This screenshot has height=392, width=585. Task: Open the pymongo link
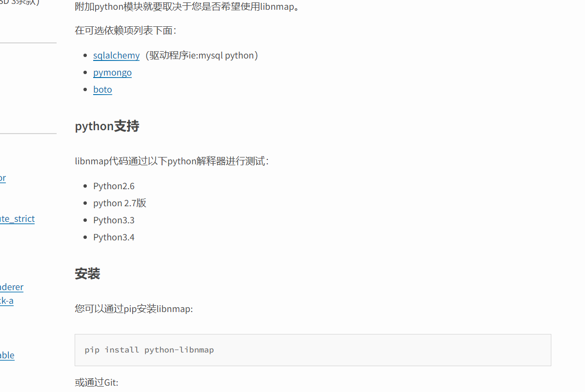112,72
